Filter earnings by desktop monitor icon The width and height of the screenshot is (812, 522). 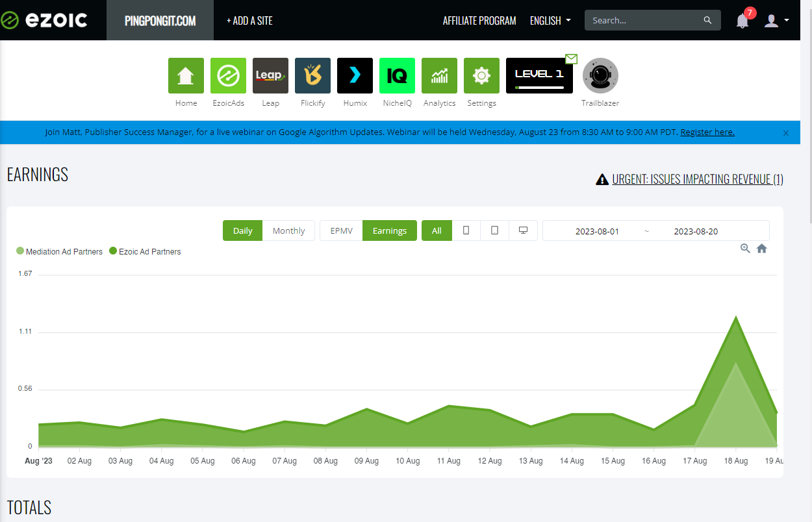523,230
